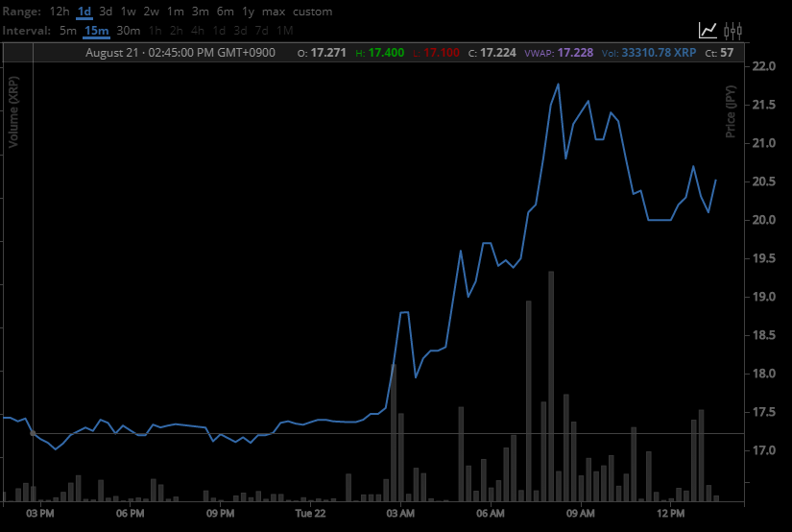Click the August 21 timestamp readout
The width and height of the screenshot is (792, 532).
pos(180,53)
